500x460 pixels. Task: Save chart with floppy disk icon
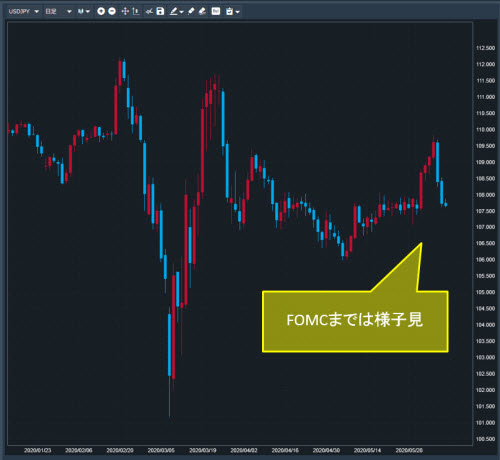[x=160, y=11]
